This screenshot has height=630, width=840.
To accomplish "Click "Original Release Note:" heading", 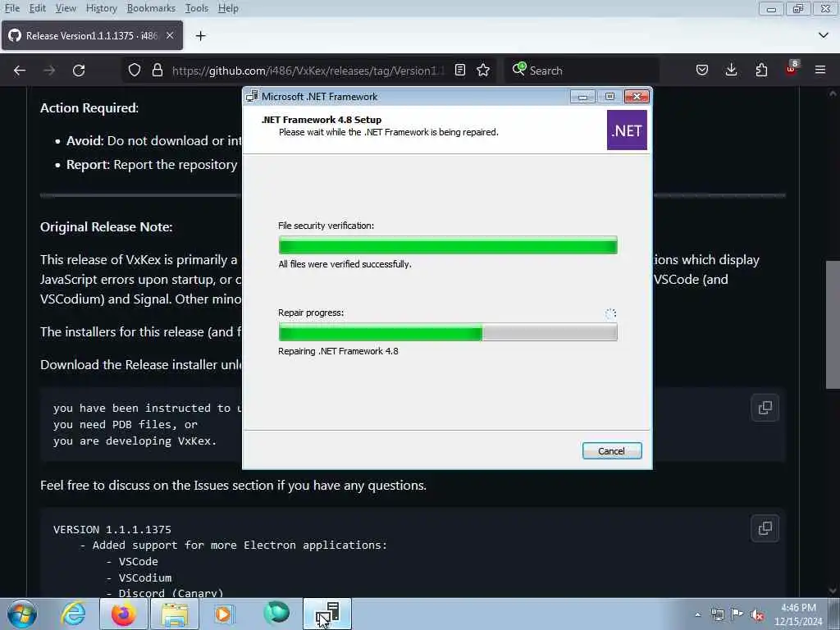I will [x=106, y=226].
